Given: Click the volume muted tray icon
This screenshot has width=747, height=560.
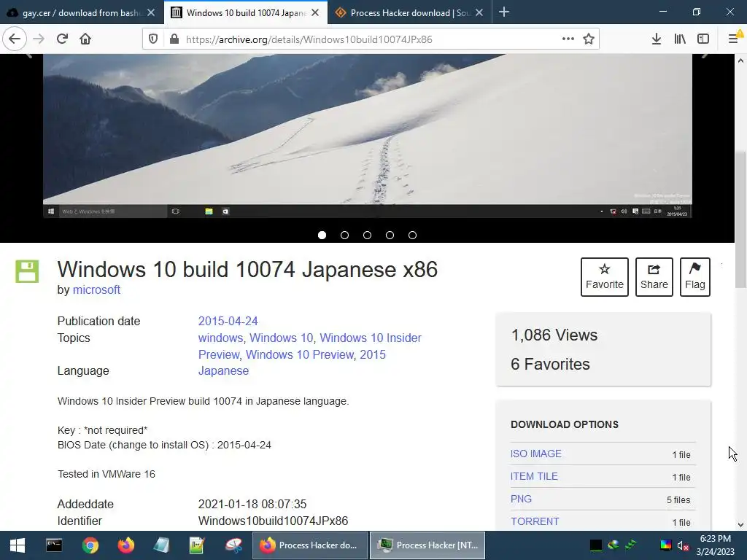Looking at the screenshot, I should 683,545.
